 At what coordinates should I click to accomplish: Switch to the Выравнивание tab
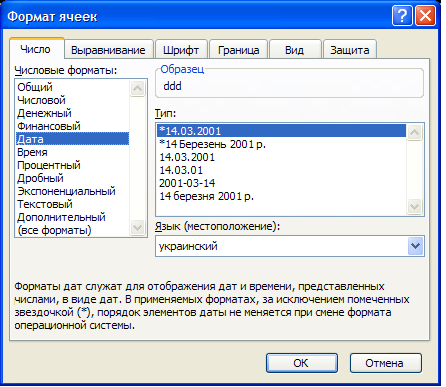click(108, 50)
